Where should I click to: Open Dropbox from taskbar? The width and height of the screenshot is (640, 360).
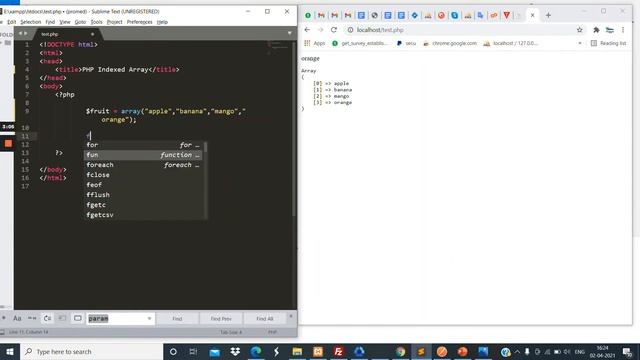[235, 351]
